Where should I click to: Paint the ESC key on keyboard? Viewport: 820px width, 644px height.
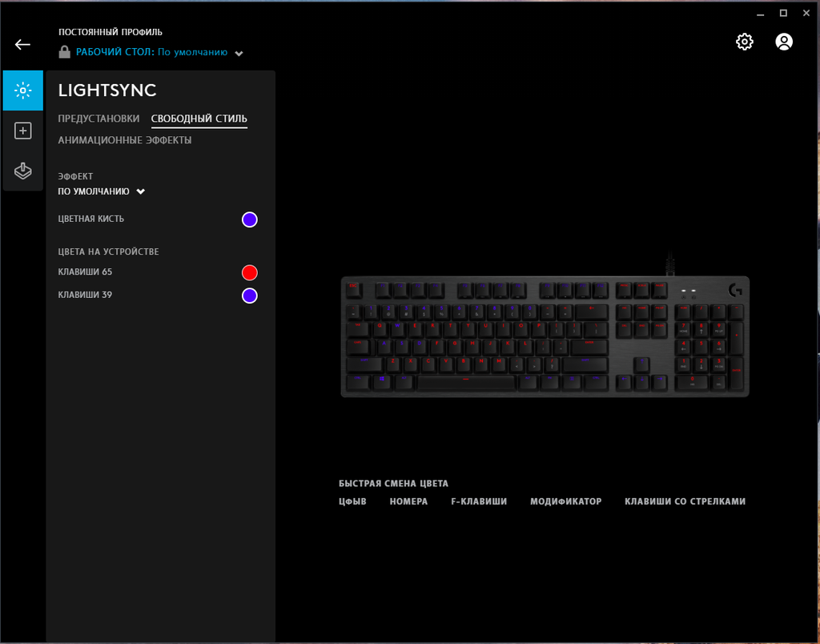coord(355,290)
